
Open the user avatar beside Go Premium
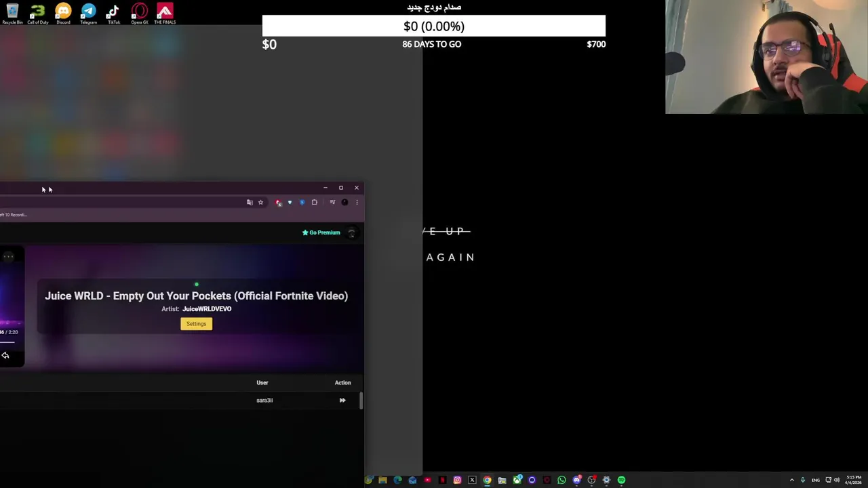(x=351, y=232)
